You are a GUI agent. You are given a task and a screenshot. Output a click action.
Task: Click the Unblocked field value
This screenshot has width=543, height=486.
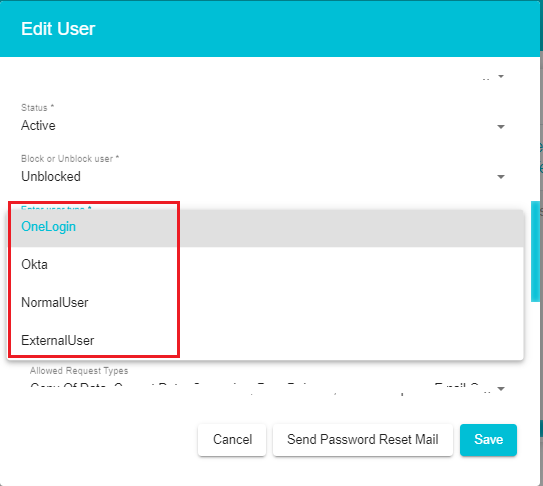coord(51,176)
